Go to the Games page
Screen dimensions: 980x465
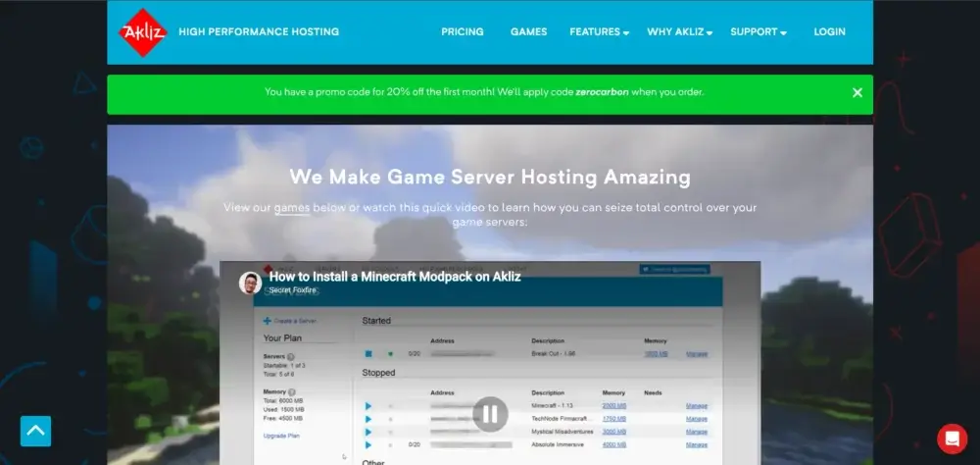tap(529, 32)
